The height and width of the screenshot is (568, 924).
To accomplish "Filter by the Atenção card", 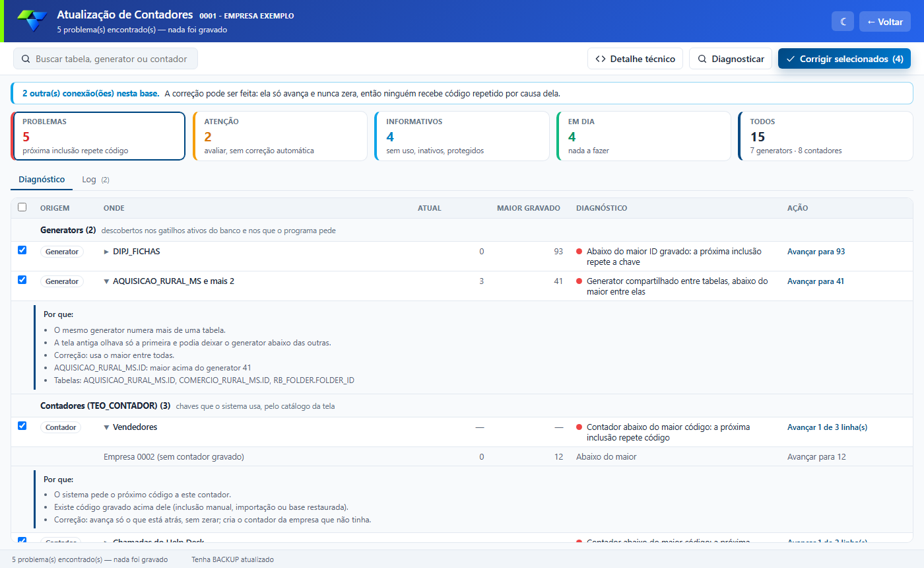I will pos(280,136).
